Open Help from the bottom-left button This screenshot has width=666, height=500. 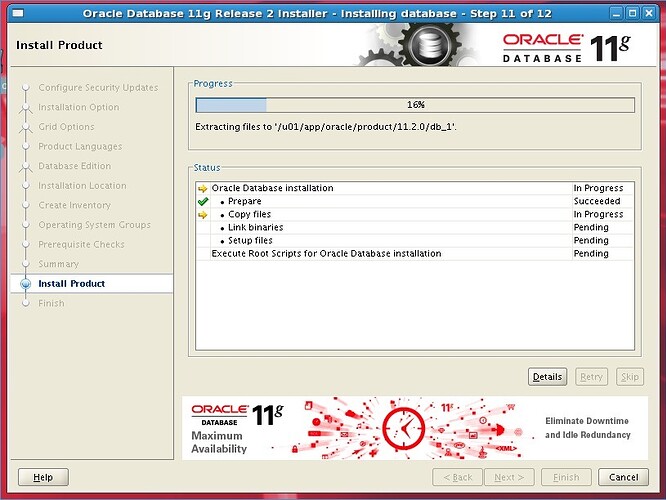43,477
